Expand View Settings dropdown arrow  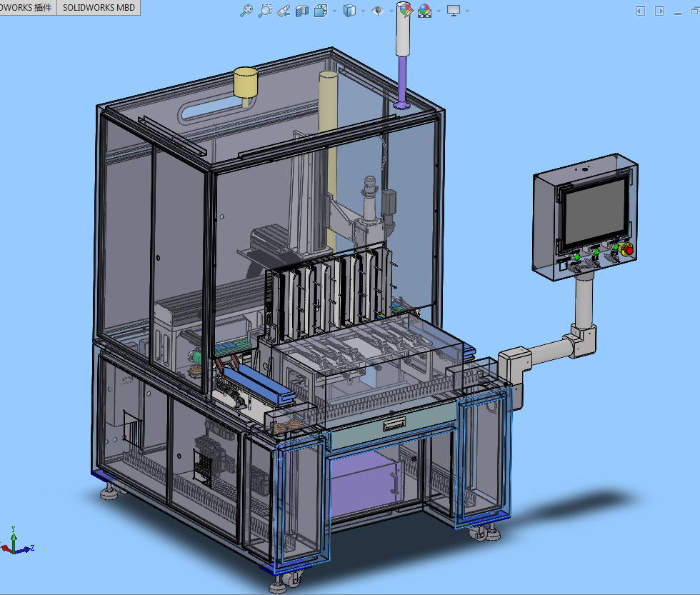[x=467, y=11]
